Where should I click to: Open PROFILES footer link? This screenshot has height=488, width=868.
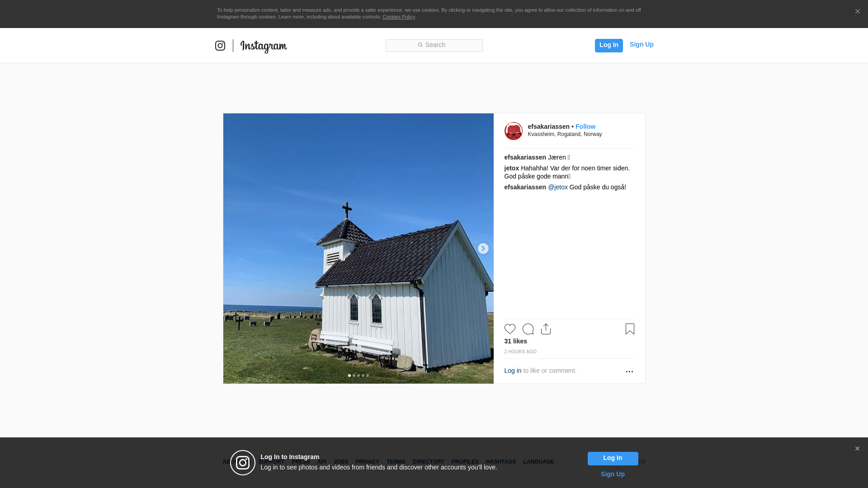click(x=465, y=462)
